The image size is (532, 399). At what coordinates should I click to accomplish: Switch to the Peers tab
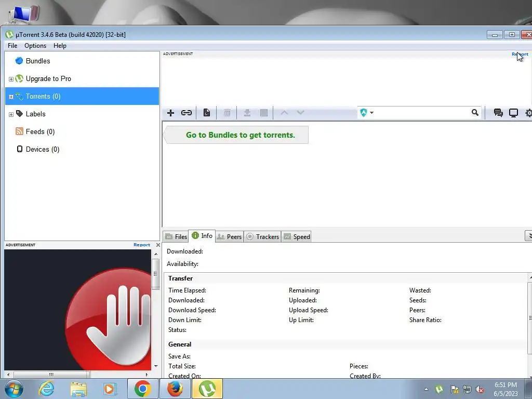(229, 236)
